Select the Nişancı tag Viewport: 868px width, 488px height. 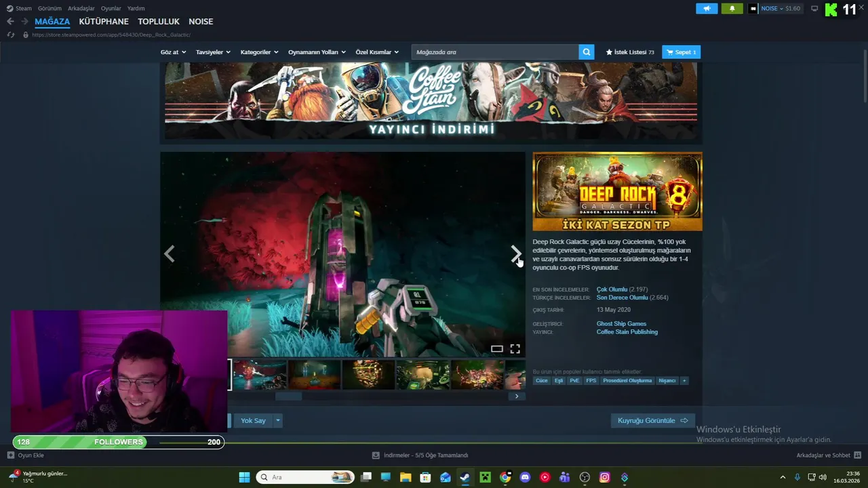tap(667, 381)
